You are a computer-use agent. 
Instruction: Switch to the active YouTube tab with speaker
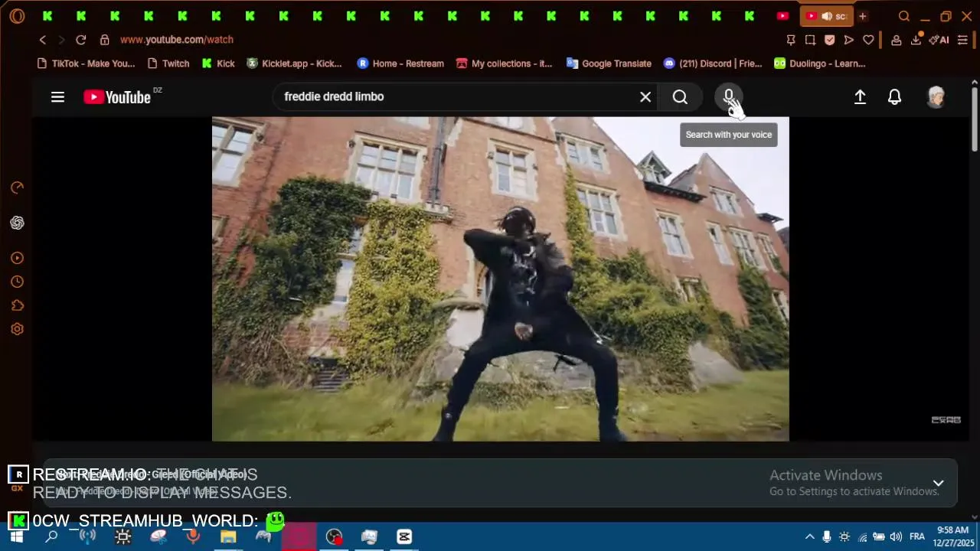pyautogui.click(x=825, y=16)
